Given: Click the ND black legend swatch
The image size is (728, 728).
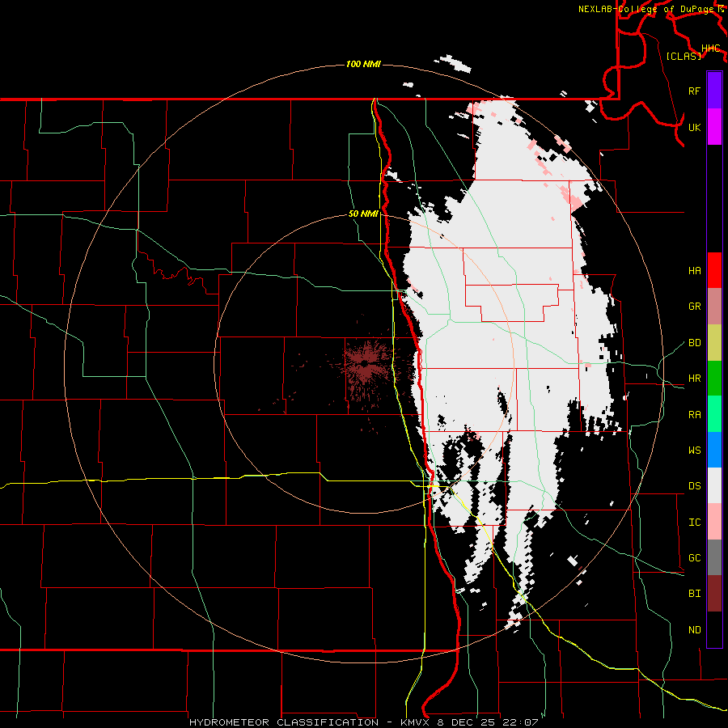Looking at the screenshot, I should (x=714, y=629).
